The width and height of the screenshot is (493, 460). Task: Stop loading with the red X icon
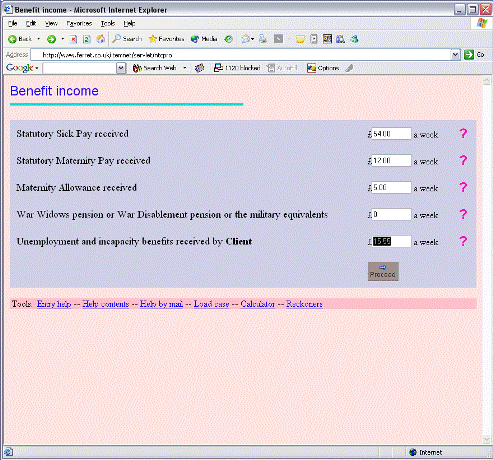pos(73,39)
